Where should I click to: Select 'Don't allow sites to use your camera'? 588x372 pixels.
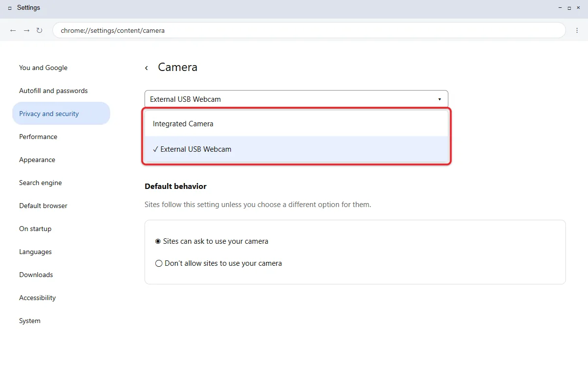[x=219, y=263]
